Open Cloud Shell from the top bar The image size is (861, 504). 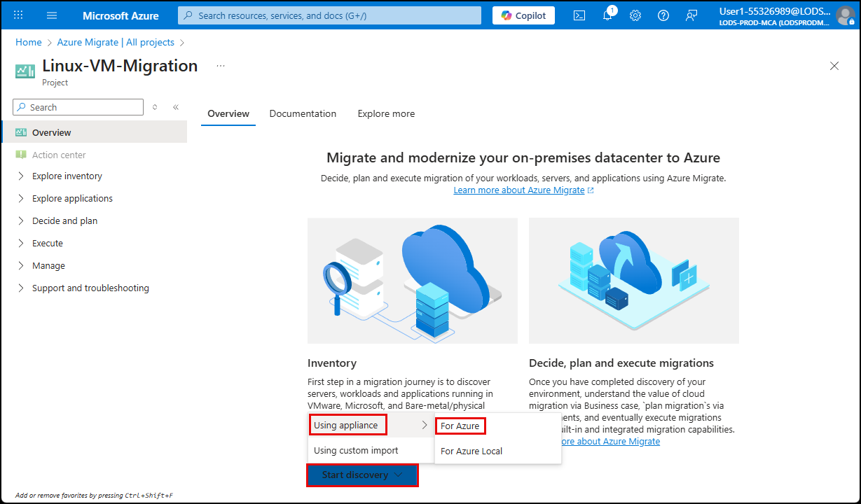(579, 15)
